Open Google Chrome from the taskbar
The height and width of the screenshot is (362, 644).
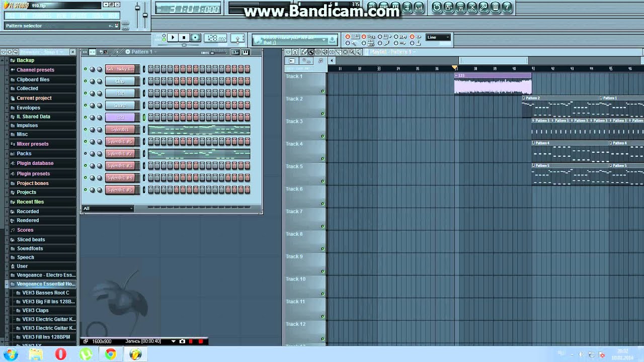(110, 354)
